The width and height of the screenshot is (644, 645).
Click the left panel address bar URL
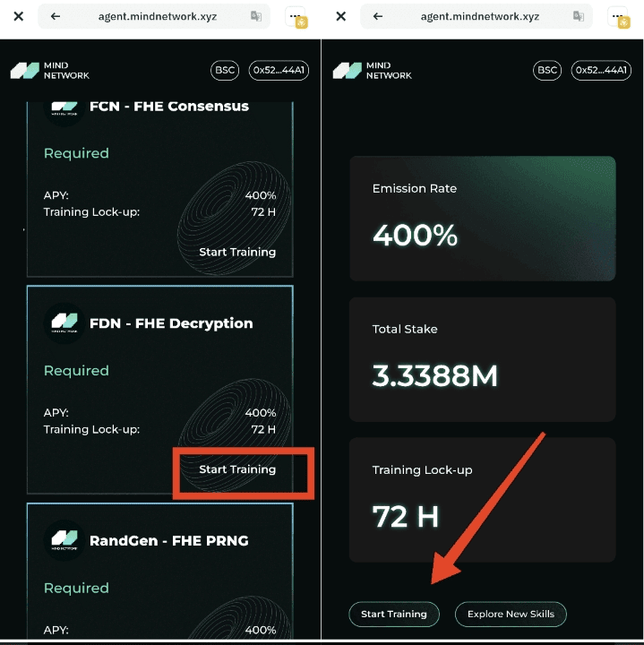point(158,16)
